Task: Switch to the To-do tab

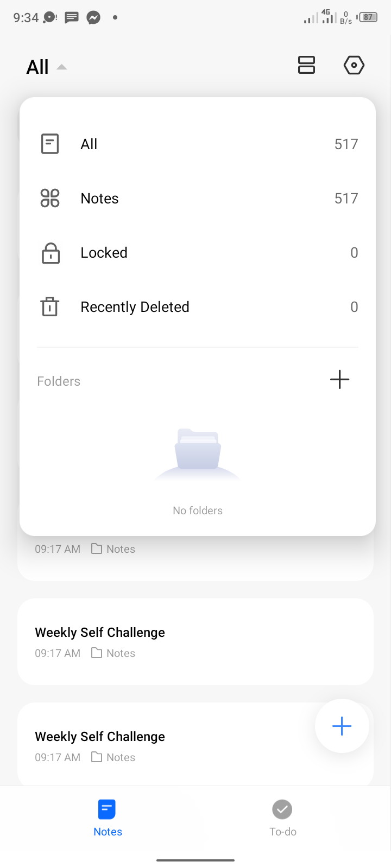Action: (282, 818)
